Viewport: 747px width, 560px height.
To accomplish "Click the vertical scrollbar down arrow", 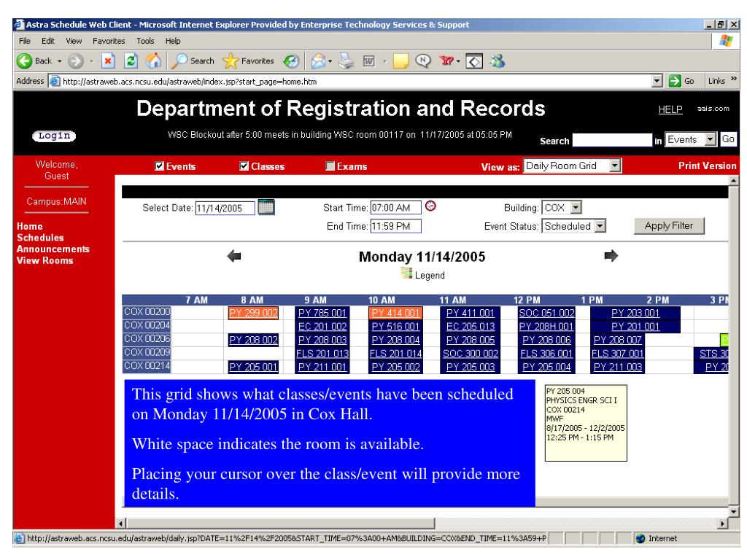I will coord(734,511).
